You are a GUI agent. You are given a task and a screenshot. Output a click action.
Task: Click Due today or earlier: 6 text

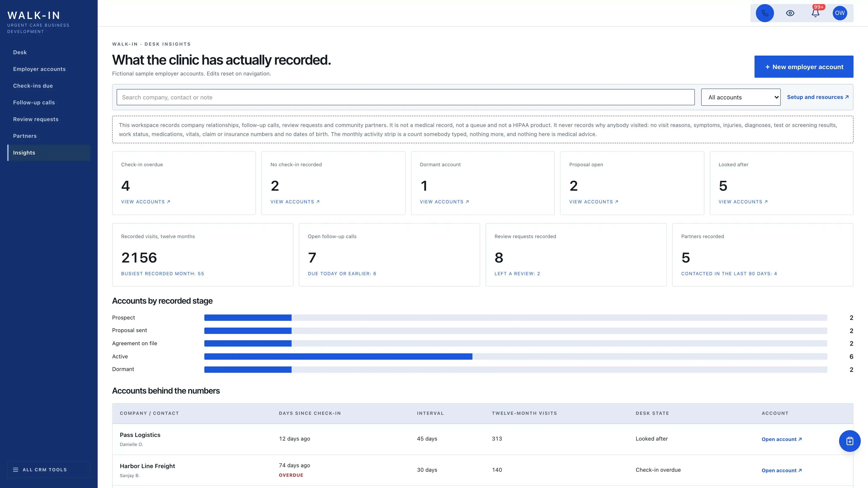(x=342, y=273)
